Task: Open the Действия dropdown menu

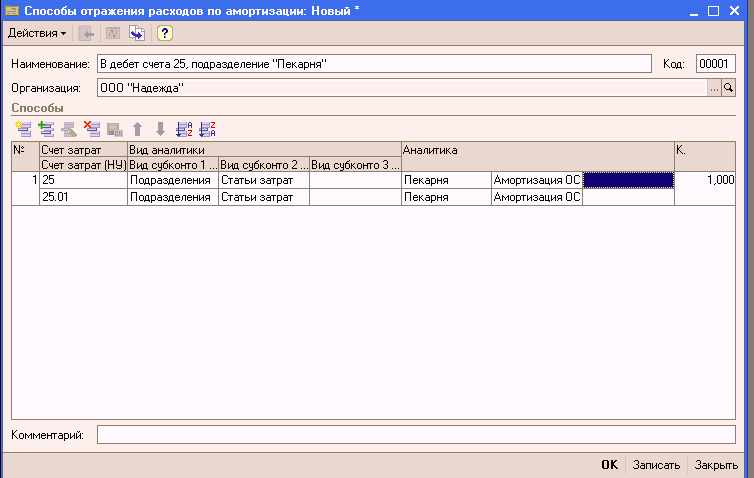Action: (37, 33)
